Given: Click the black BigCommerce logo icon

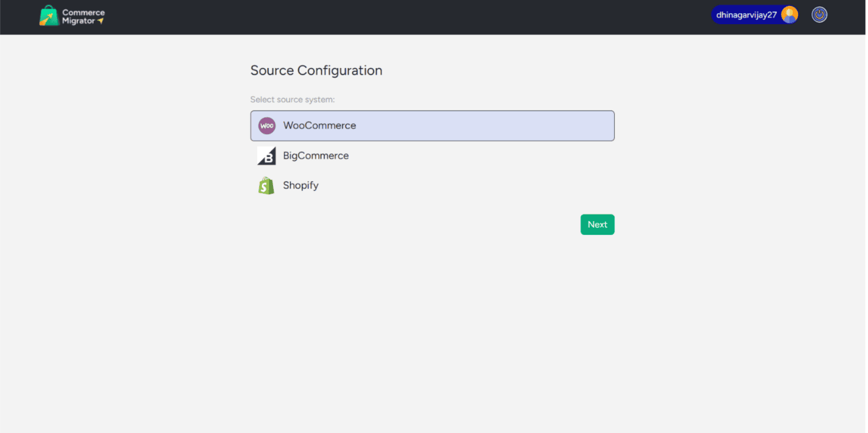Looking at the screenshot, I should pyautogui.click(x=266, y=156).
